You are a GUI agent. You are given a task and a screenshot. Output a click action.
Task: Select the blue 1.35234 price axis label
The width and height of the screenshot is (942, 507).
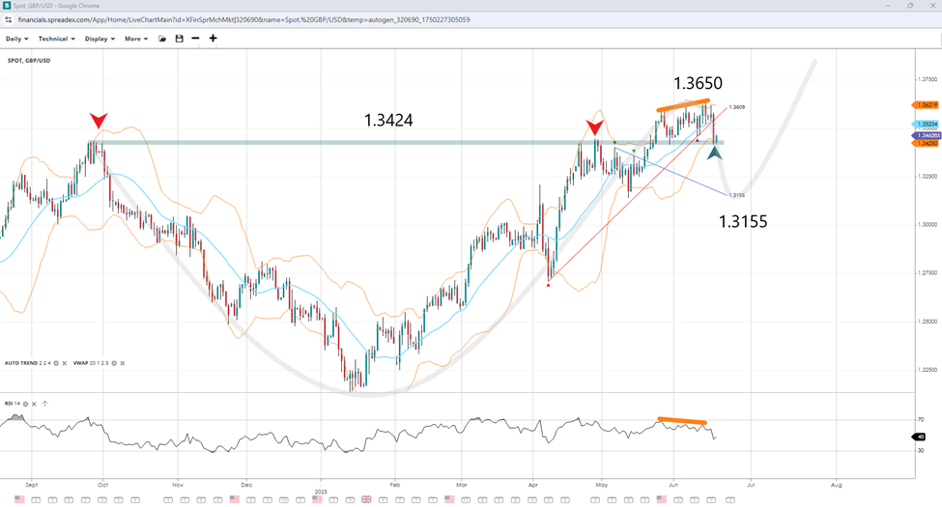tap(926, 124)
